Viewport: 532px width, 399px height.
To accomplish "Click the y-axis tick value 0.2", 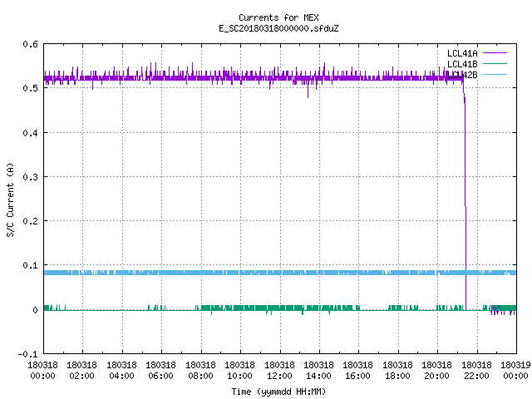I will [30, 221].
